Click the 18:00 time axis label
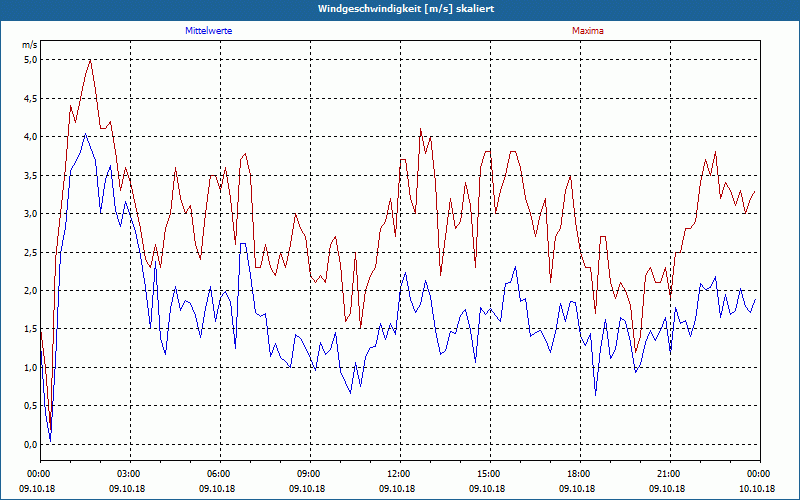The height and width of the screenshot is (500, 800). click(580, 474)
